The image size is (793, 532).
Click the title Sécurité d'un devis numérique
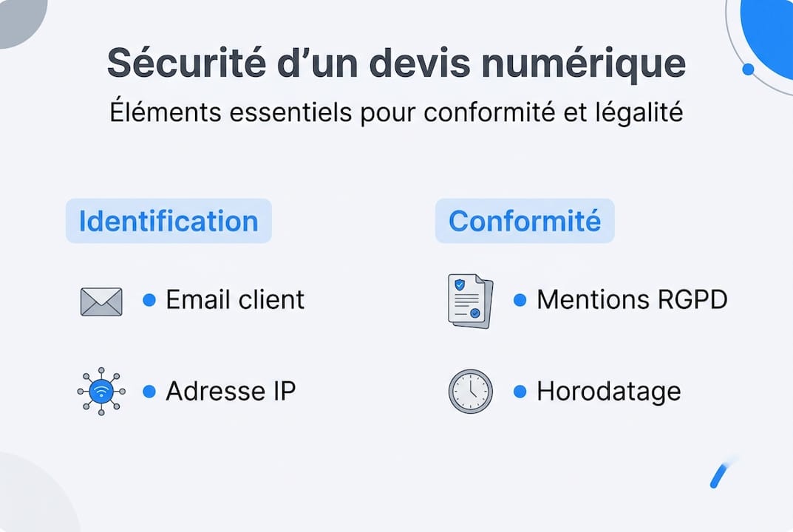tap(396, 64)
